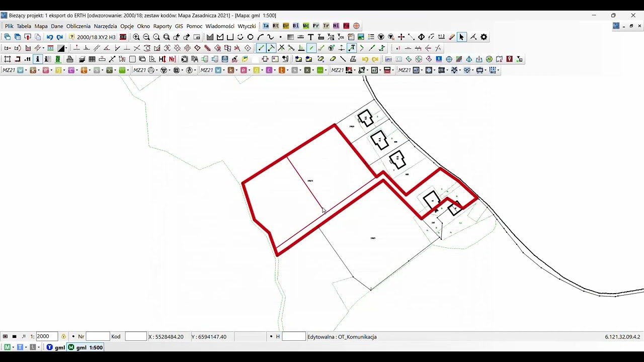Open the Wiadomości menu
Image resolution: width=644 pixels, height=362 pixels.
[x=220, y=26]
